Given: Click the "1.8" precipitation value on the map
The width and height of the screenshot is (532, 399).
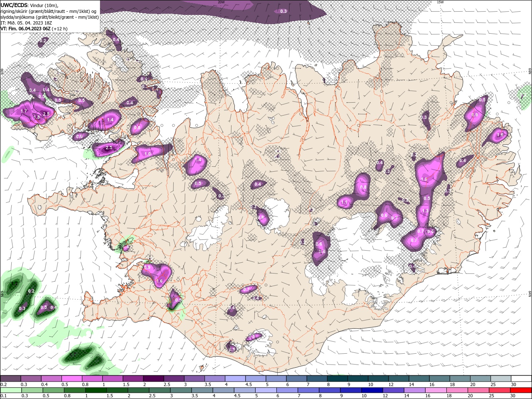Looking at the screenshot, I should point(37,118).
